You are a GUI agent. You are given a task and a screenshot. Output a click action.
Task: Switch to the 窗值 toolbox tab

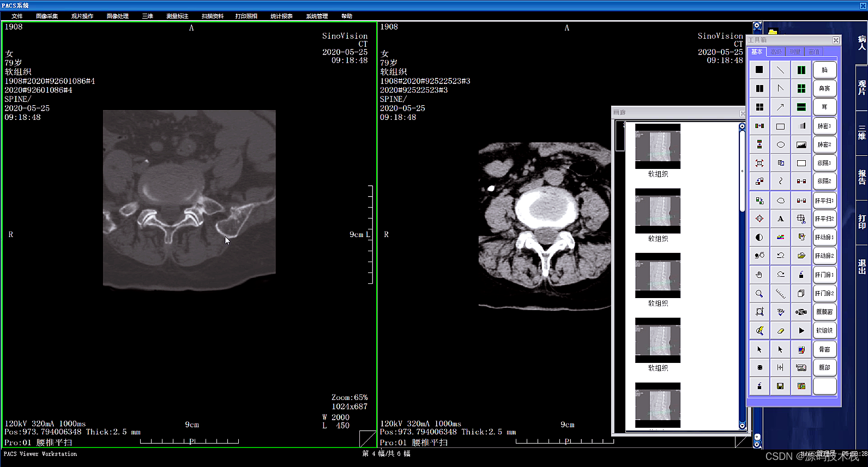(814, 52)
